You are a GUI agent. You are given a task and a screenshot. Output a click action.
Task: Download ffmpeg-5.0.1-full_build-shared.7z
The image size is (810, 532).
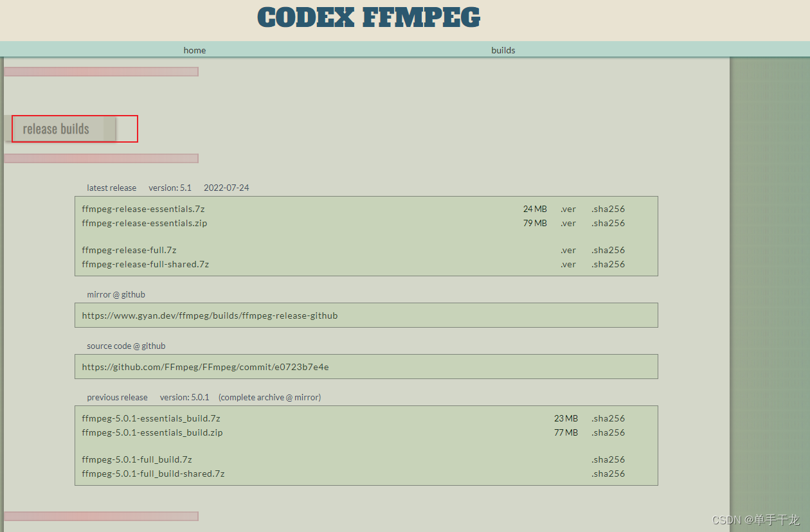(153, 474)
